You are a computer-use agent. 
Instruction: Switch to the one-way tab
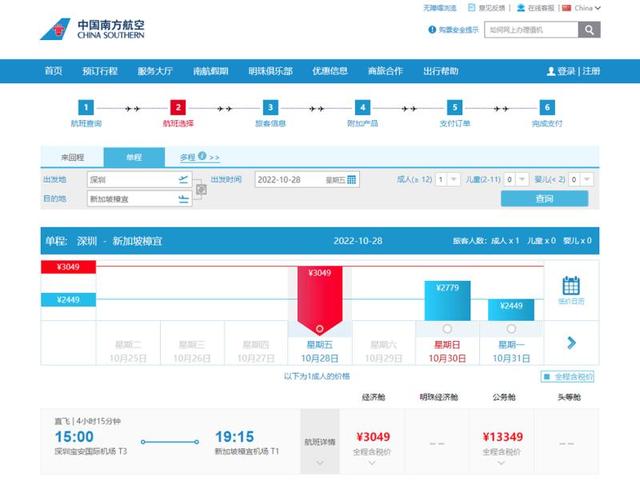[x=134, y=158]
